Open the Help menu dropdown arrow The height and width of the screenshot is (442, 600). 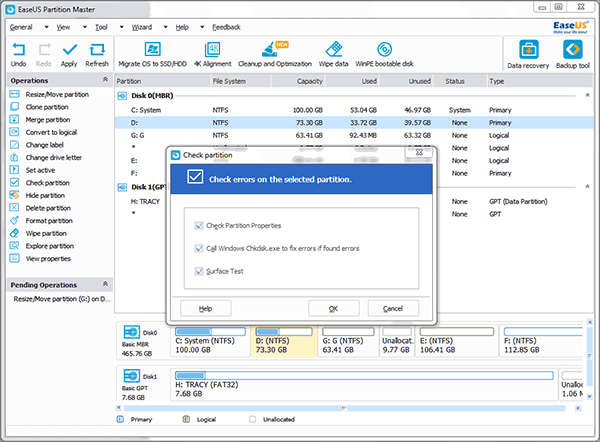pos(202,27)
